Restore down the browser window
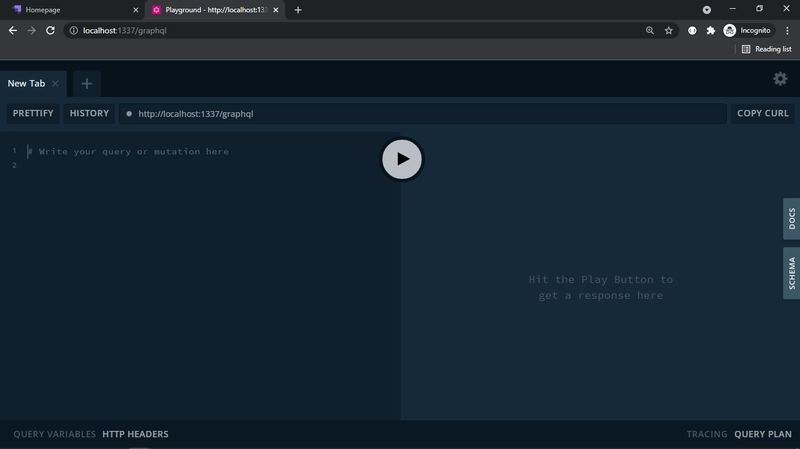Image resolution: width=800 pixels, height=449 pixels. pos(759,9)
